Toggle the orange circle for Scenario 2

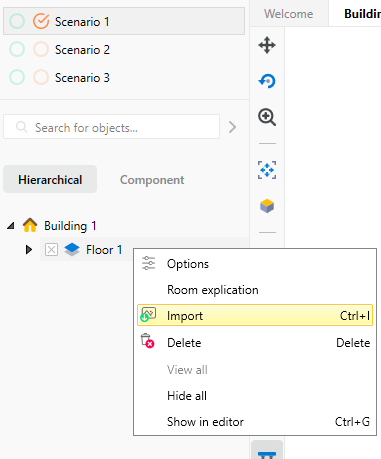point(41,49)
